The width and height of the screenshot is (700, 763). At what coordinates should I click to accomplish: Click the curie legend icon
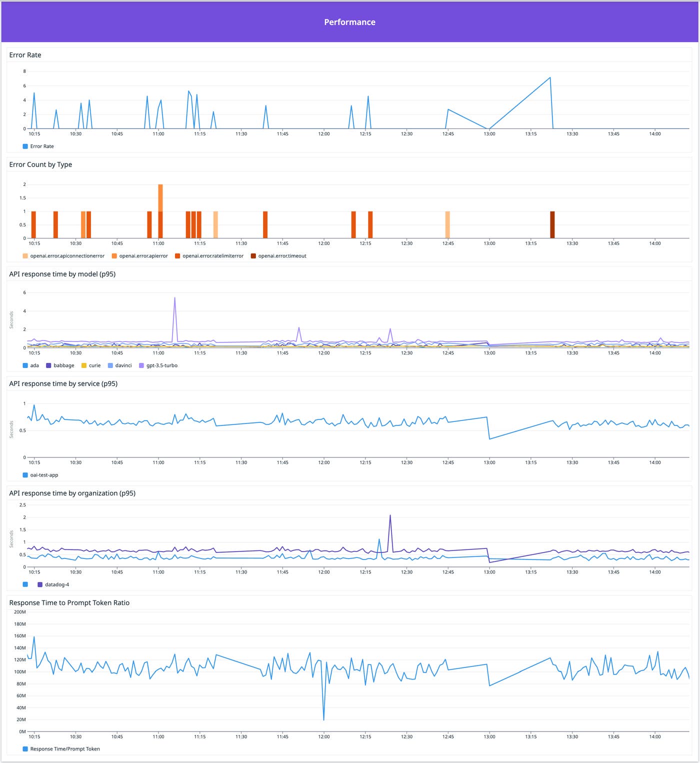coord(83,365)
